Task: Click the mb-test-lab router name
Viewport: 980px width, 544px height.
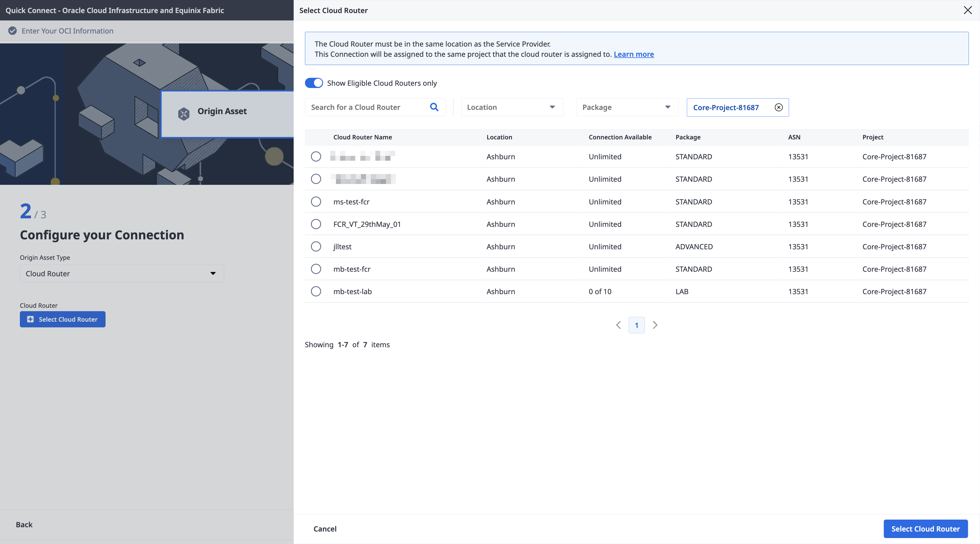Action: (352, 292)
